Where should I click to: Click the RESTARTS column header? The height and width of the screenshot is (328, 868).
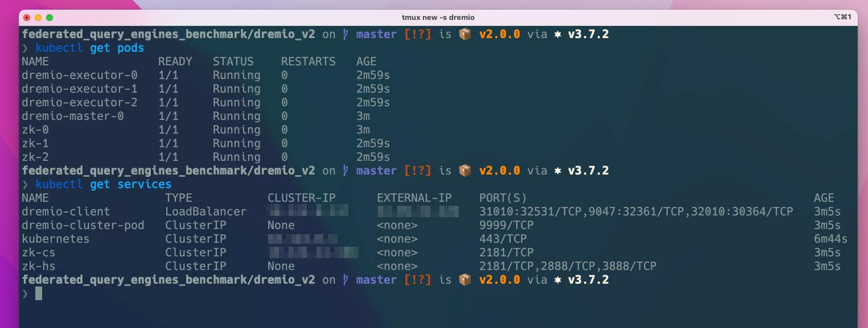pyautogui.click(x=308, y=61)
